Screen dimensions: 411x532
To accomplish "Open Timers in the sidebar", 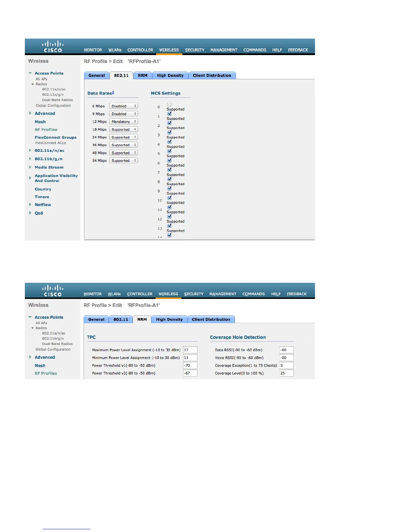I will click(x=42, y=197).
